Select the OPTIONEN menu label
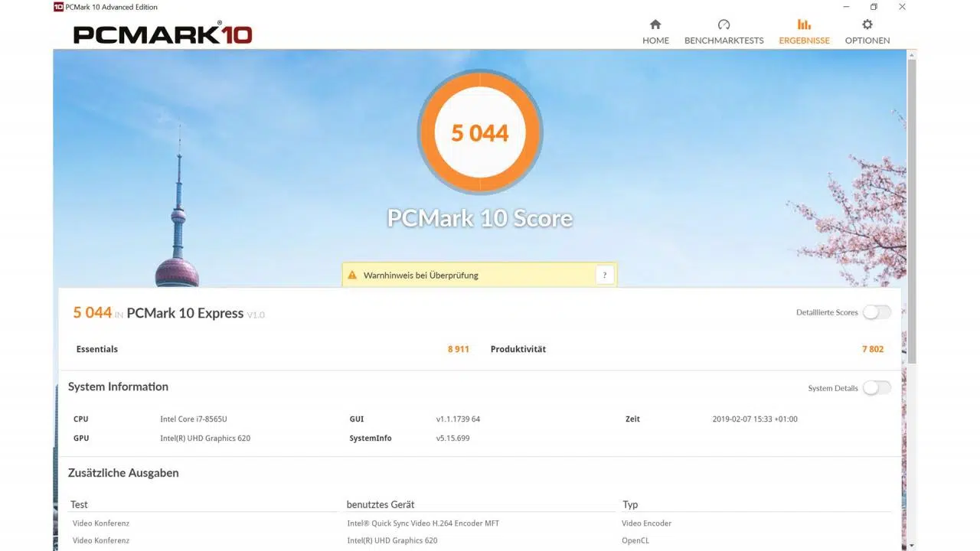The height and width of the screenshot is (551, 980). [x=867, y=41]
